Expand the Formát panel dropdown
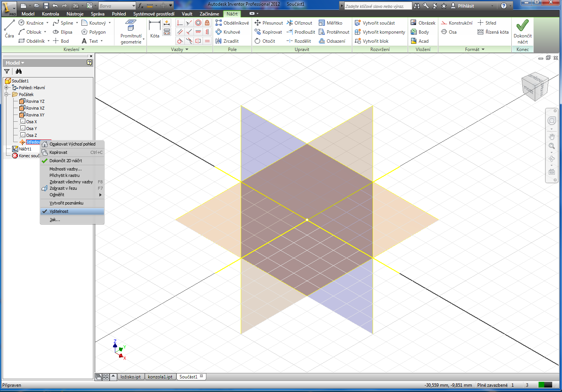The width and height of the screenshot is (562, 392). click(x=475, y=50)
